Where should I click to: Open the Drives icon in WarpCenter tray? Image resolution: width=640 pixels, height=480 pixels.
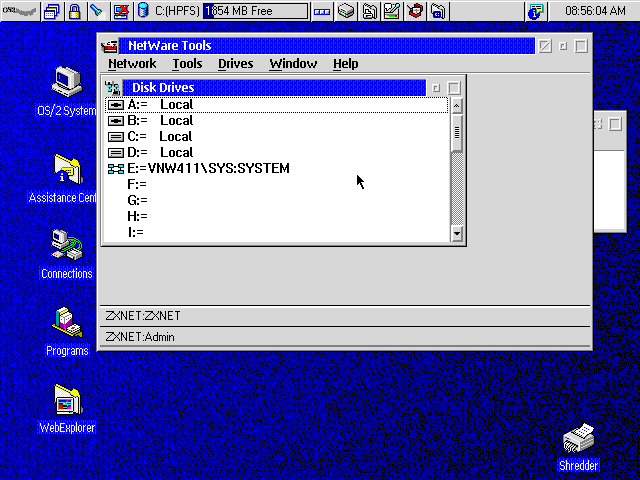click(346, 11)
